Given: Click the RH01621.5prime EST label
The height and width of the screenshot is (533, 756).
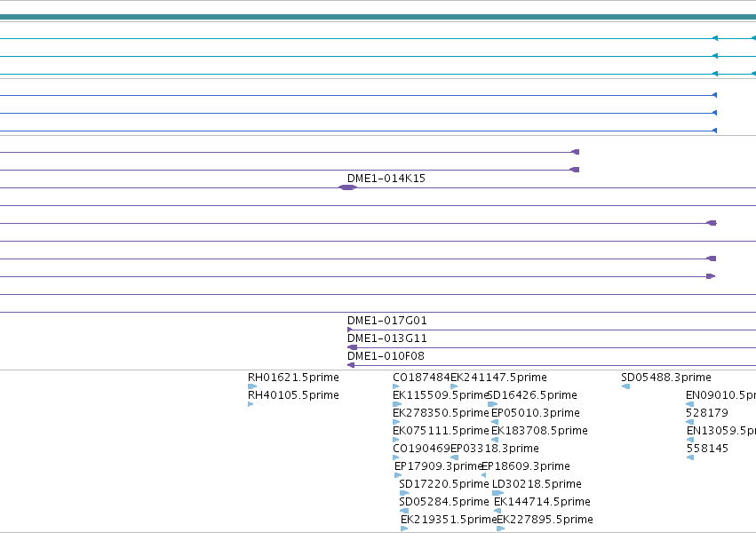Looking at the screenshot, I should click(x=293, y=378).
